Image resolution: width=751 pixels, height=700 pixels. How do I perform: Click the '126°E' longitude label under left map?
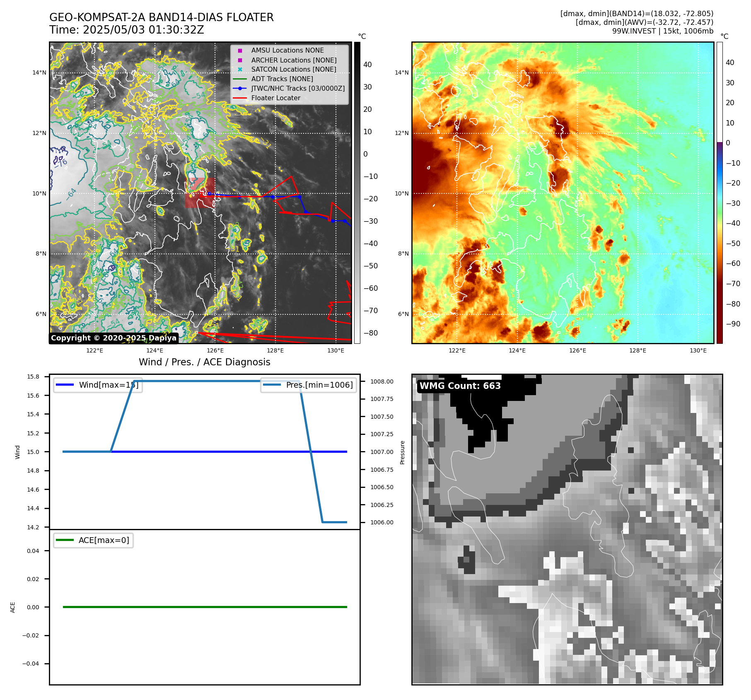[x=215, y=350]
